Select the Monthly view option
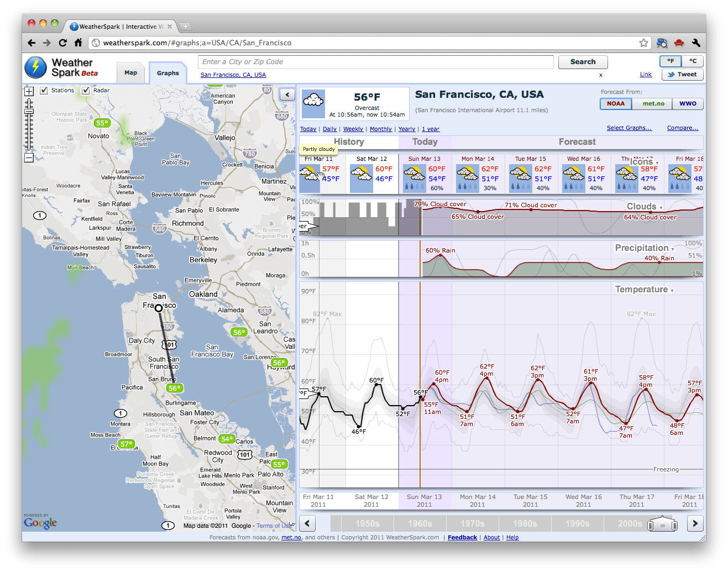 click(x=381, y=129)
